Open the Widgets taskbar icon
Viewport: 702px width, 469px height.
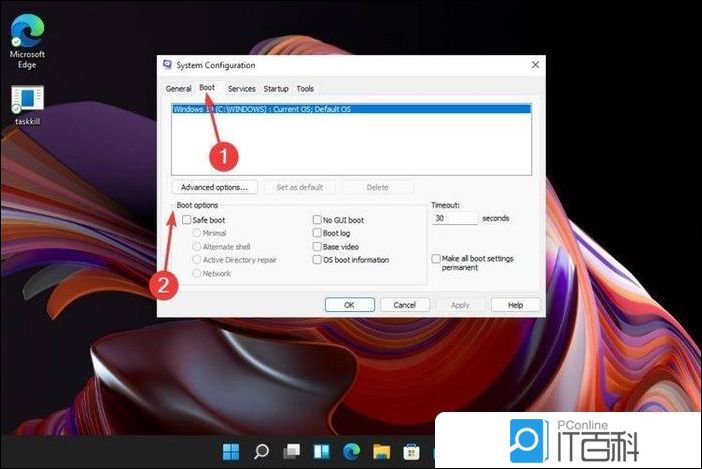tap(322, 451)
